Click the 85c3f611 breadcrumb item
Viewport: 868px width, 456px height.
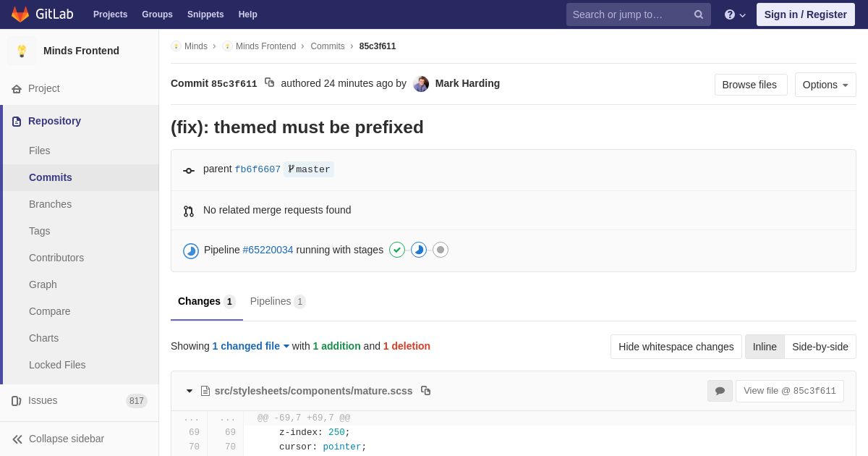click(378, 46)
